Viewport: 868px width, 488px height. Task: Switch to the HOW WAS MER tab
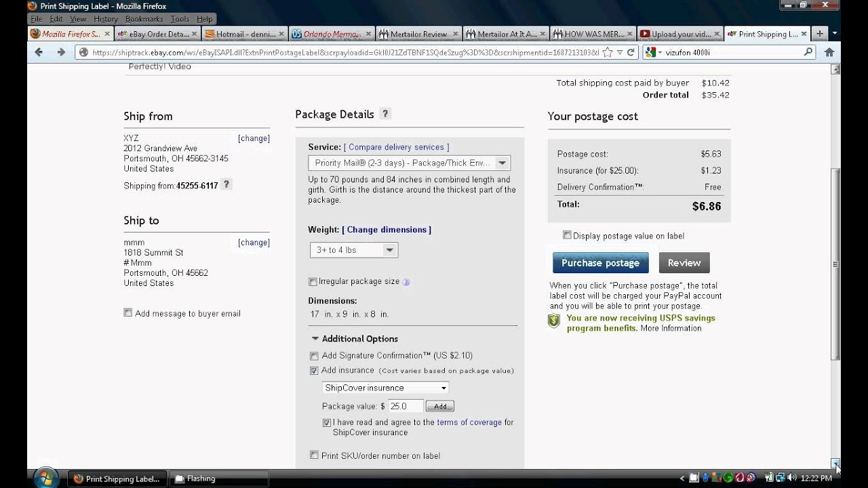[x=593, y=34]
